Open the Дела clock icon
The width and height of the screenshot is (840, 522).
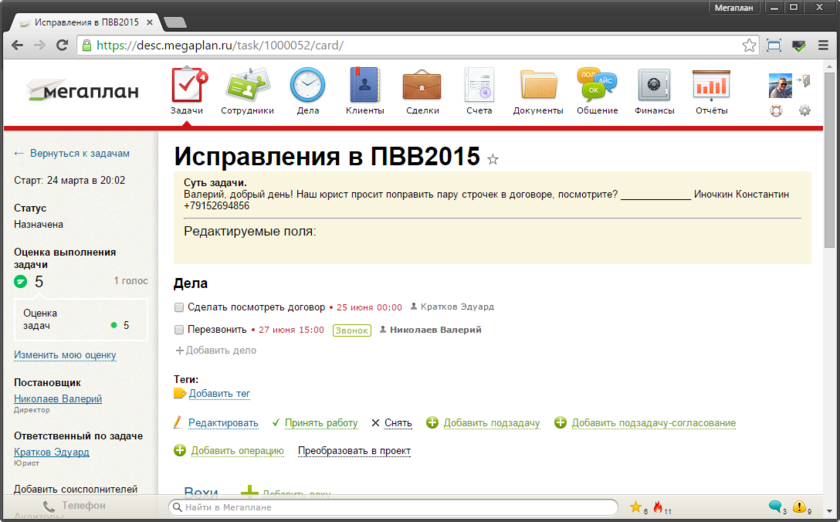307,87
